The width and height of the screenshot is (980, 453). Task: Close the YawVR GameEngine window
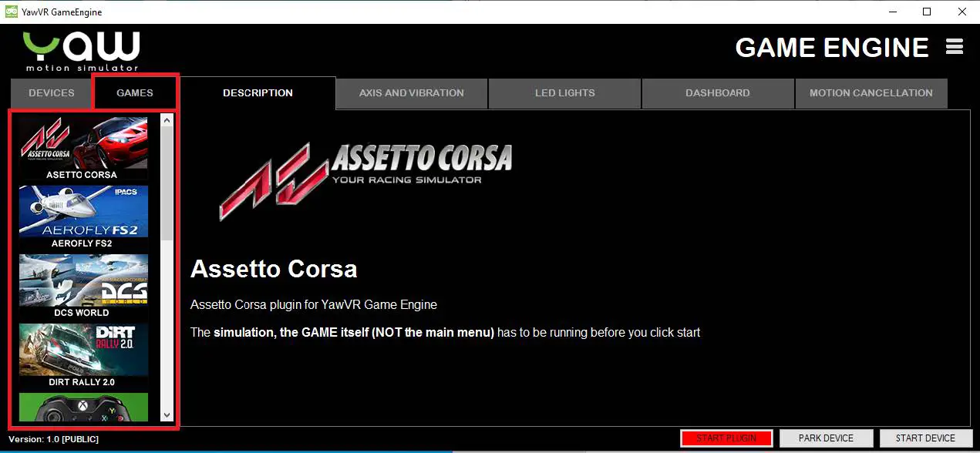tap(962, 12)
